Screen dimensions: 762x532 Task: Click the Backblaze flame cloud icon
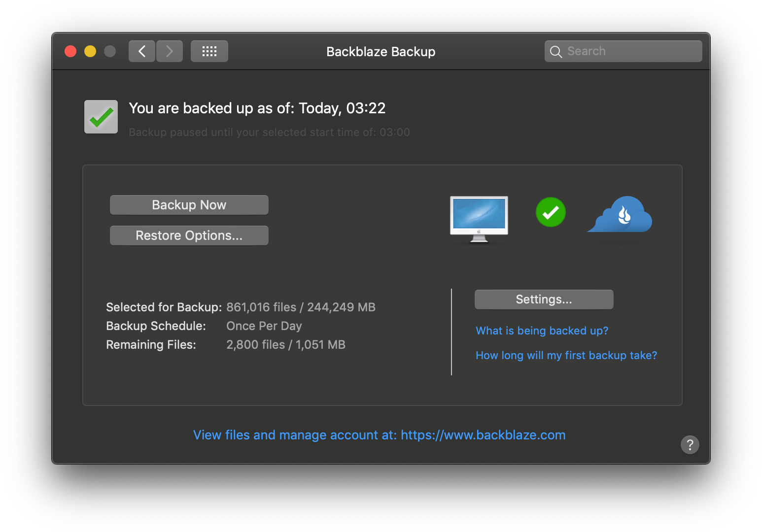pyautogui.click(x=620, y=214)
